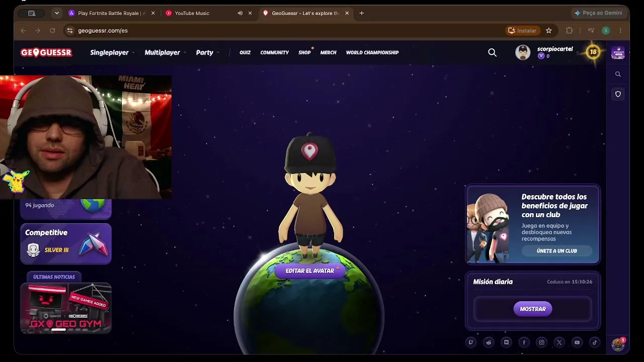Click the scorpiocartel username text
Screen dimensions: 644x362
(x=555, y=49)
